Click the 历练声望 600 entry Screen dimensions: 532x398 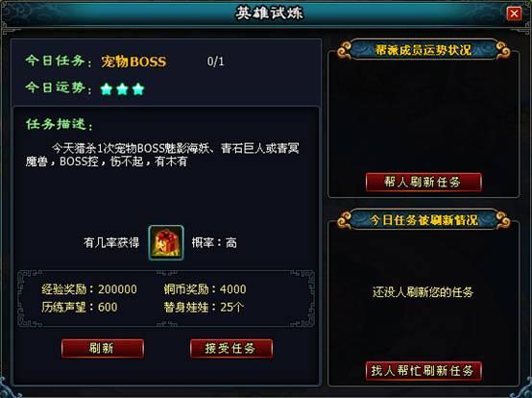click(79, 307)
